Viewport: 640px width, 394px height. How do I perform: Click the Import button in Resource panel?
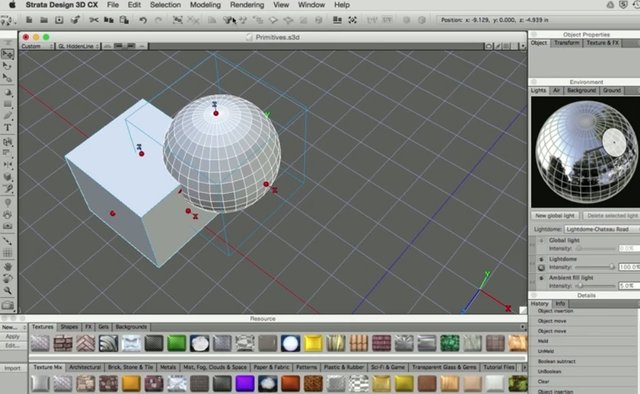coord(13,368)
